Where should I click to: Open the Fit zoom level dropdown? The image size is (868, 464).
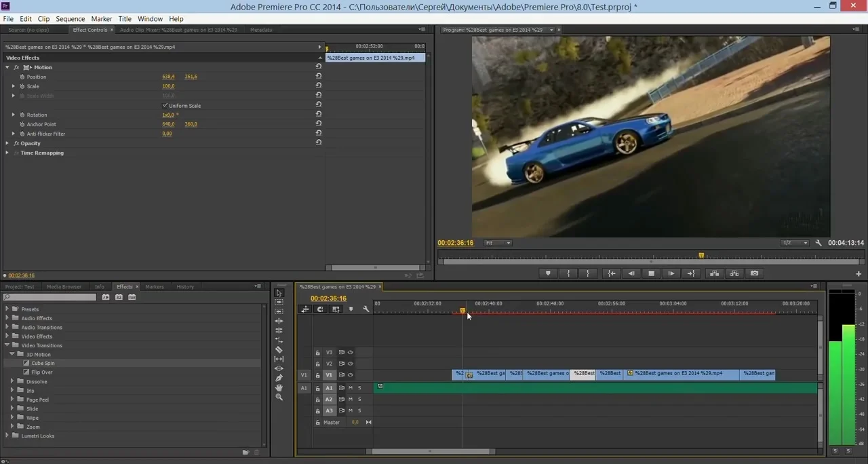pos(498,243)
